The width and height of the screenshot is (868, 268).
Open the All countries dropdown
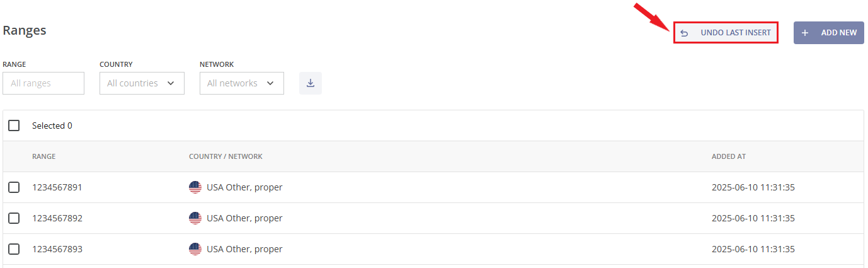(142, 83)
